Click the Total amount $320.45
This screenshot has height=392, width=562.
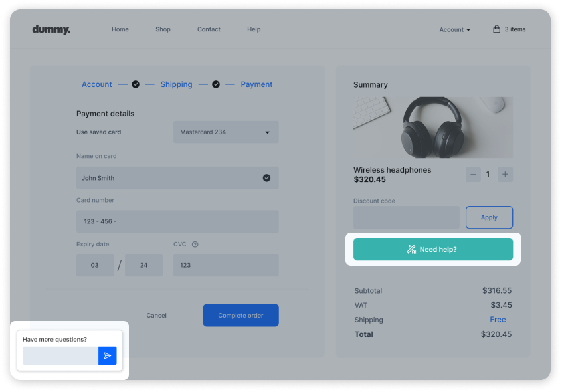click(496, 334)
